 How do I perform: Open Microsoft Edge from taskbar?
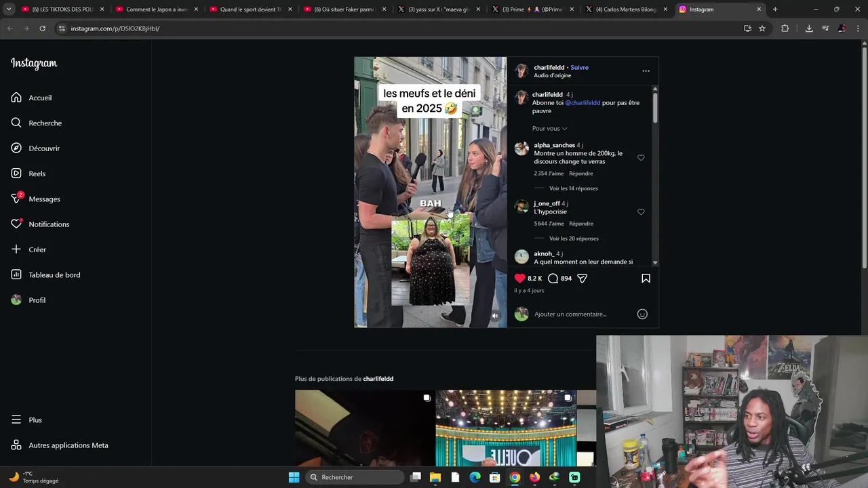475,477
